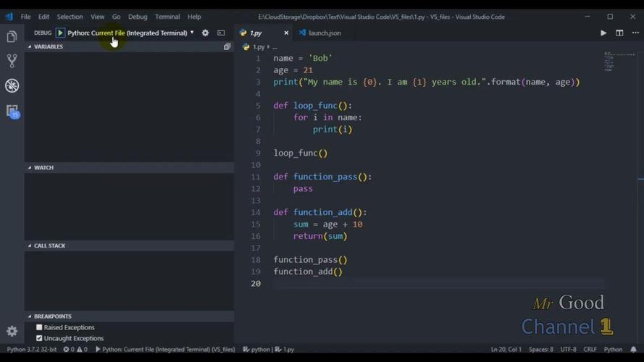Open the debug configuration dropdown
This screenshot has height=362, width=644.
[130, 33]
